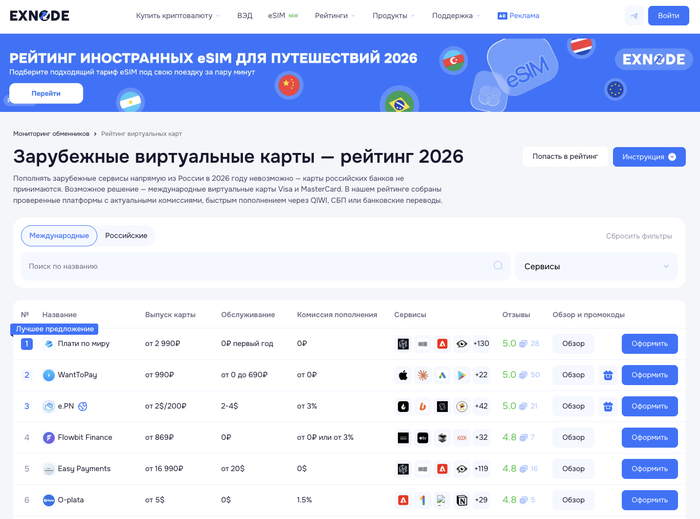This screenshot has height=519, width=700.
Task: Expand the Купить криптовалюту dropdown menu
Action: 178,16
